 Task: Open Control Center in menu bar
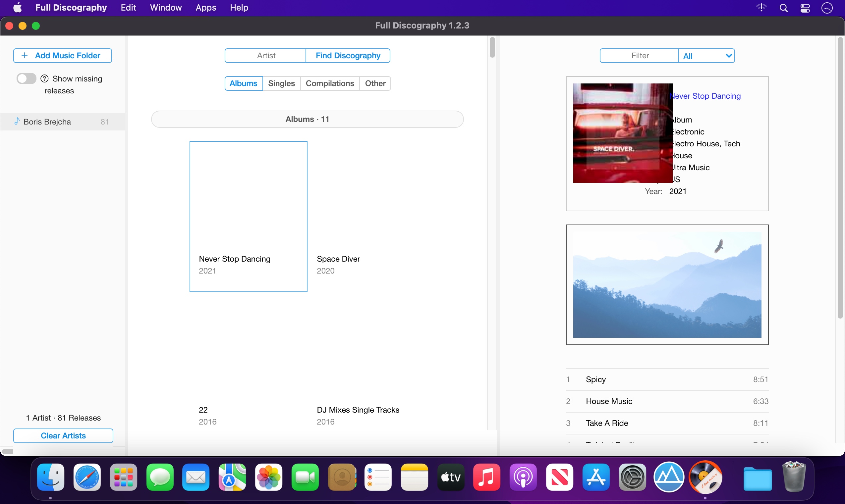click(x=805, y=8)
